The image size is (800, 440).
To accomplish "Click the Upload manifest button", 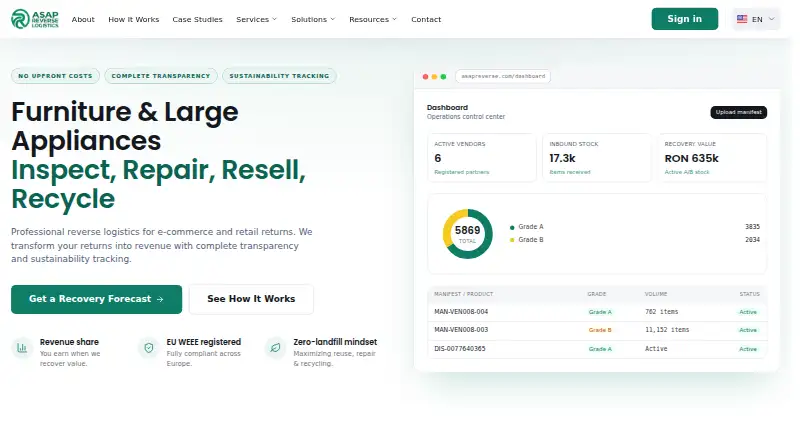I will (x=738, y=112).
